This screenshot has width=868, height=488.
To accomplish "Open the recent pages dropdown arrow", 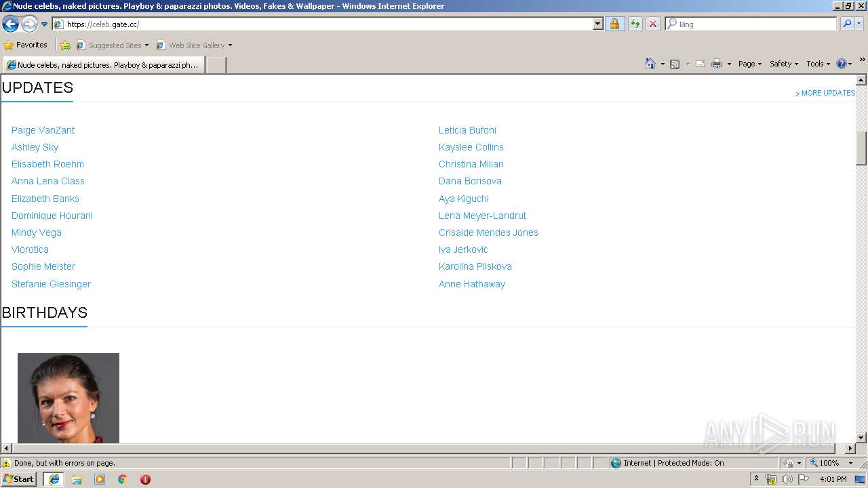I will (45, 24).
